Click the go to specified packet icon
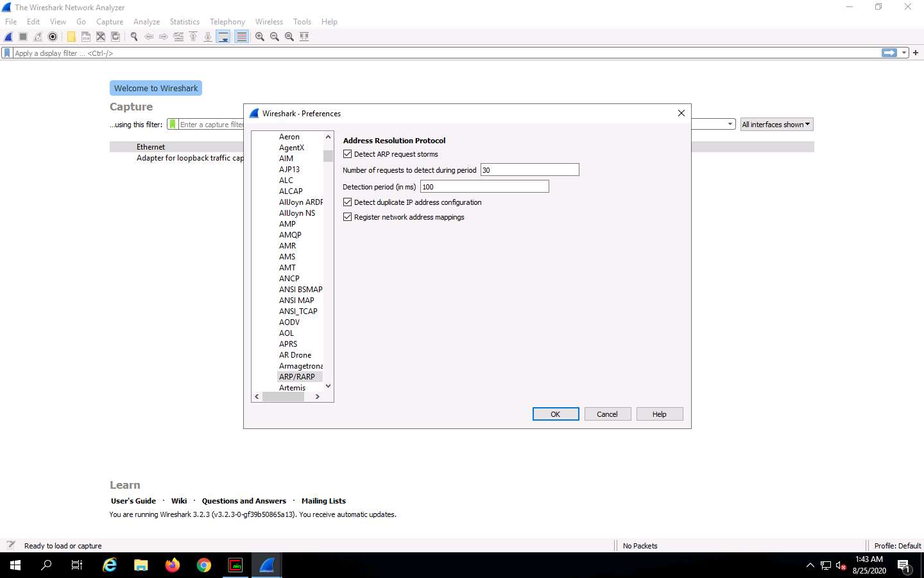 pyautogui.click(x=178, y=37)
